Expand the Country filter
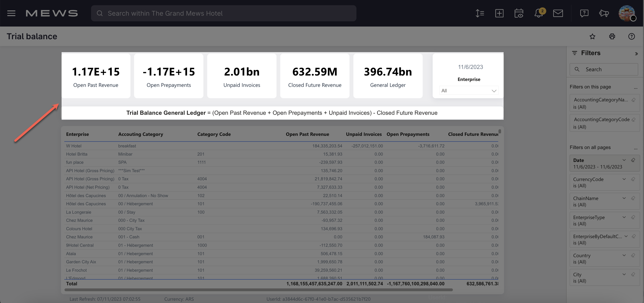Image resolution: width=644 pixels, height=303 pixels. pyautogui.click(x=624, y=255)
